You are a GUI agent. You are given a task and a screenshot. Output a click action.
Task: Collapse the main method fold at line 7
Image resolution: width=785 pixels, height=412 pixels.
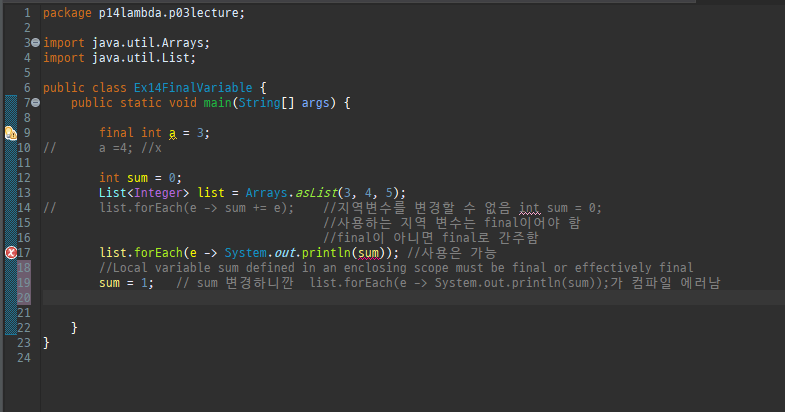coord(36,103)
